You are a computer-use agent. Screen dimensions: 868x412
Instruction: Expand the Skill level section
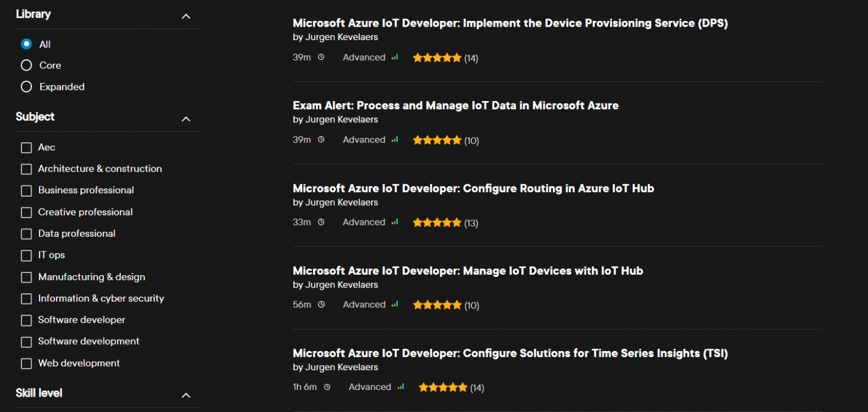(186, 396)
